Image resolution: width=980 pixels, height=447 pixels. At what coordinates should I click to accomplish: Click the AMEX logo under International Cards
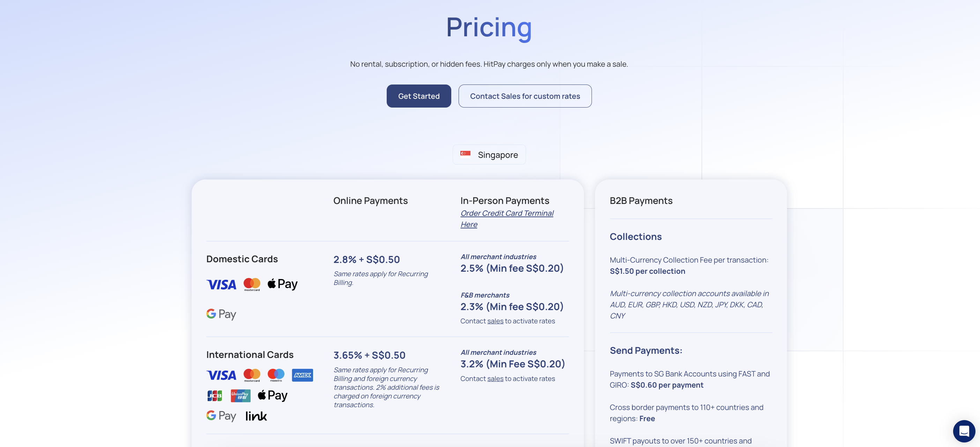point(303,375)
